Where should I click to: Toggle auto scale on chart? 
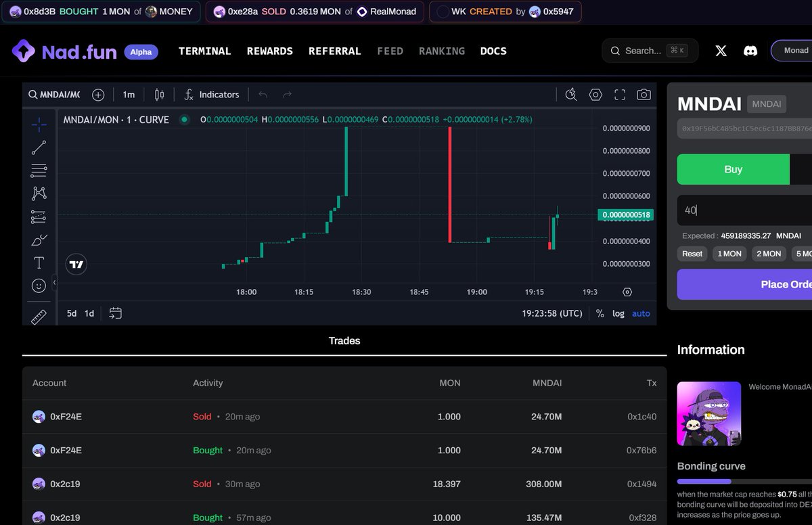pos(641,313)
